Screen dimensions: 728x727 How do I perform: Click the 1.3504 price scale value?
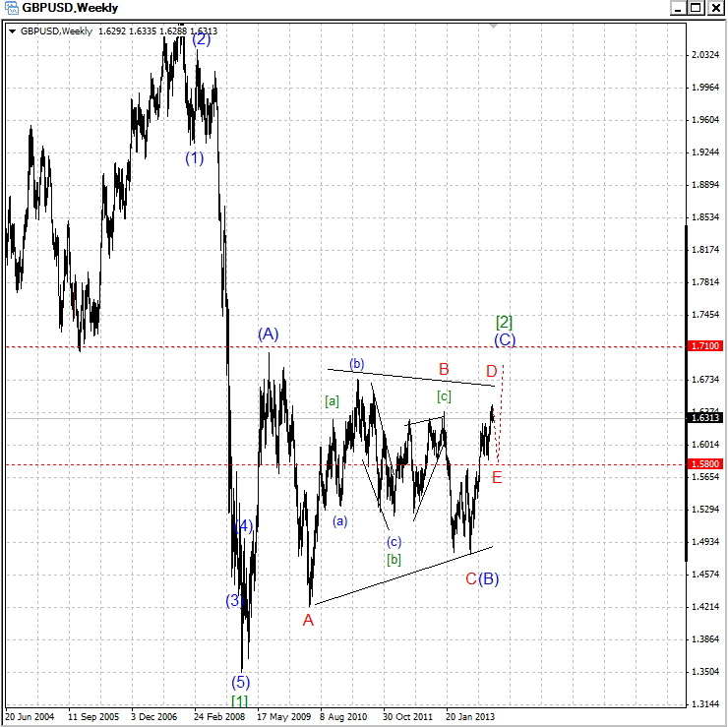coord(704,672)
